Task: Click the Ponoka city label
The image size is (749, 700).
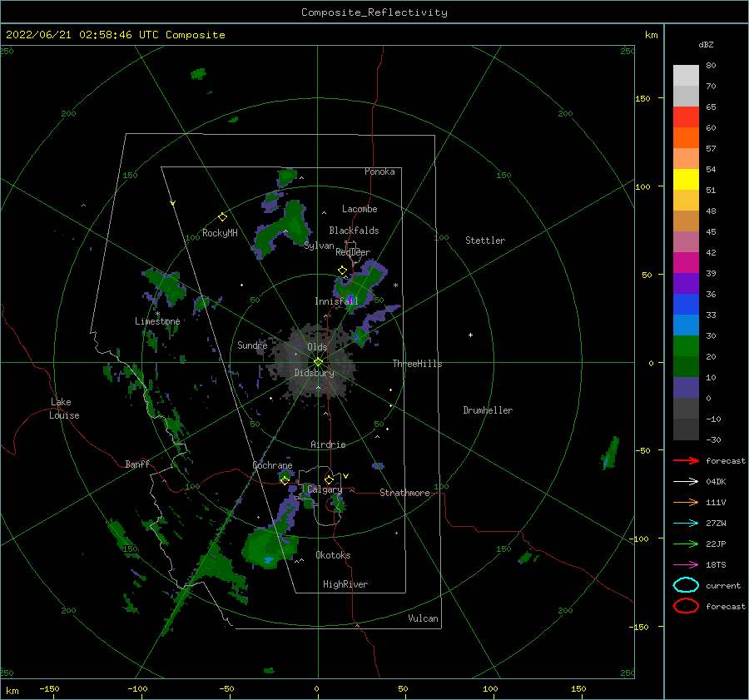Action: click(x=379, y=171)
